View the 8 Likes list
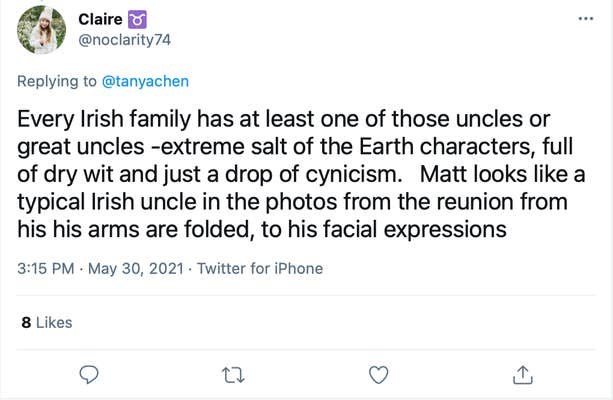This screenshot has height=400, width=613. click(46, 322)
